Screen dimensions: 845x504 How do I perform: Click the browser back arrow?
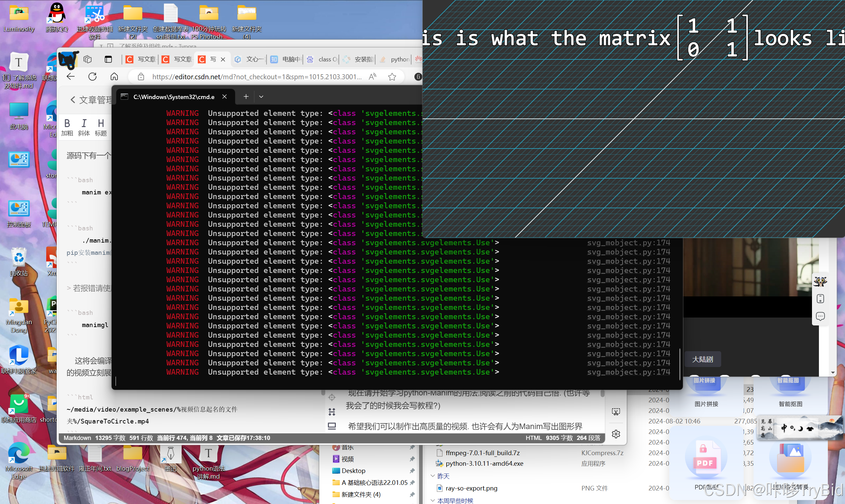pos(71,77)
